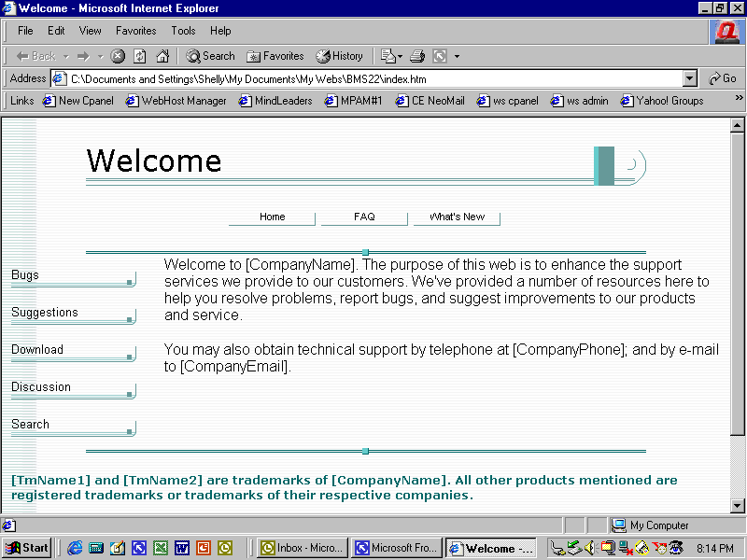Switch to Microsoft FrontPage taskbar button
747x560 pixels.
[396, 548]
